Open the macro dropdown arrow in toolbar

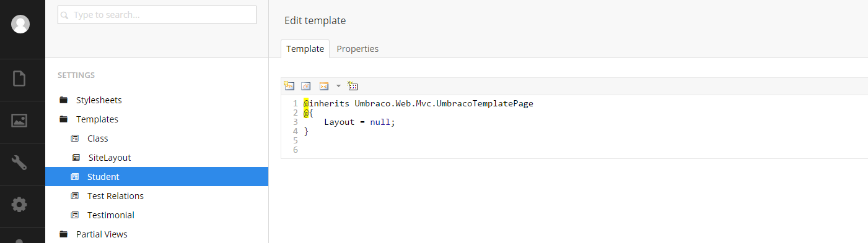tap(338, 86)
